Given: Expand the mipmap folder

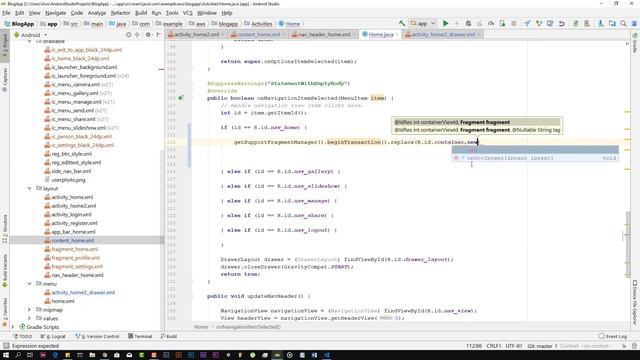Looking at the screenshot, I should 29,310.
